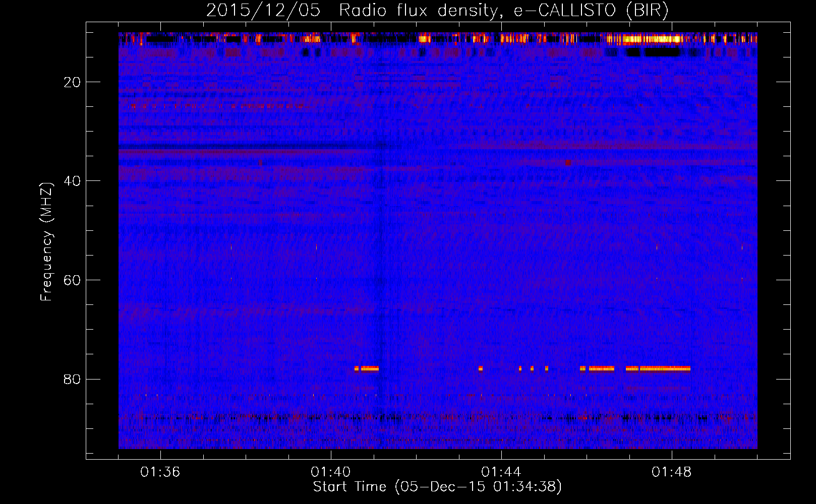Click the 'Start Time (05-Dec-15 01:34:38)' axis label
The width and height of the screenshot is (816, 504).
(x=437, y=487)
